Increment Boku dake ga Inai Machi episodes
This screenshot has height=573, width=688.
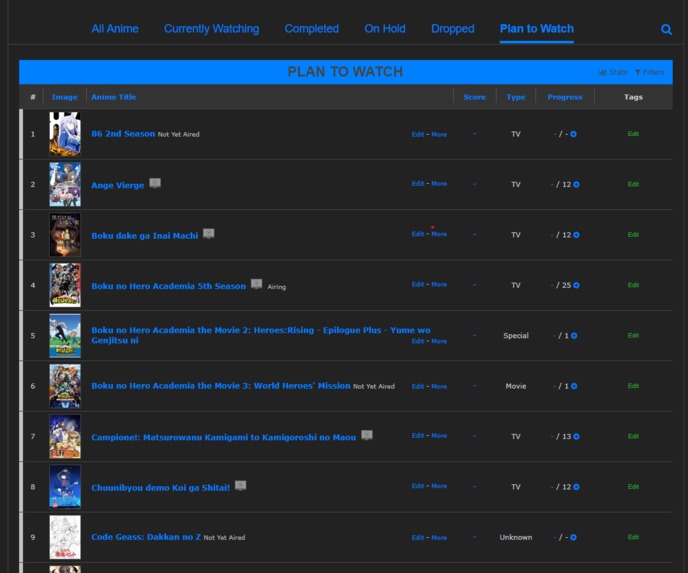click(x=576, y=235)
